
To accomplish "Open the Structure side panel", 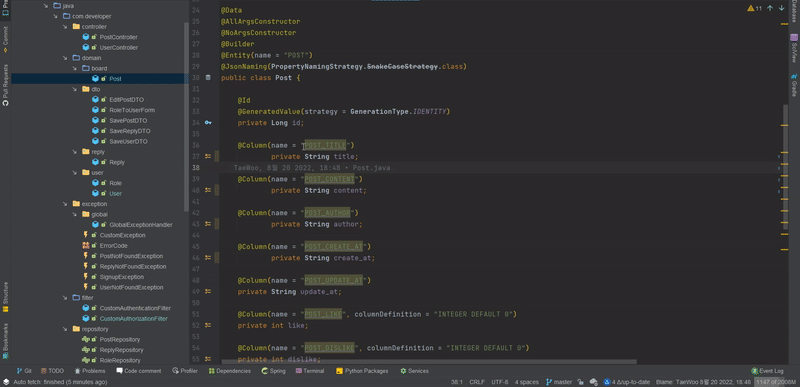I will click(5, 297).
